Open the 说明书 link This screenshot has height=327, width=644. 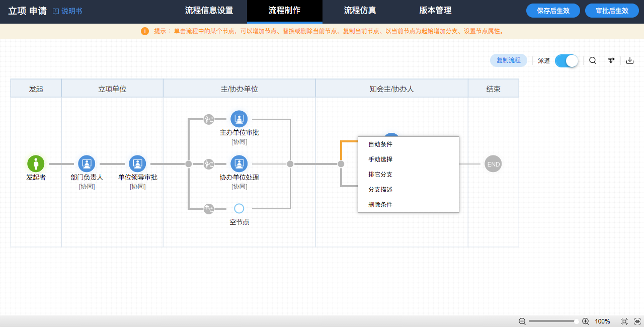pos(72,11)
